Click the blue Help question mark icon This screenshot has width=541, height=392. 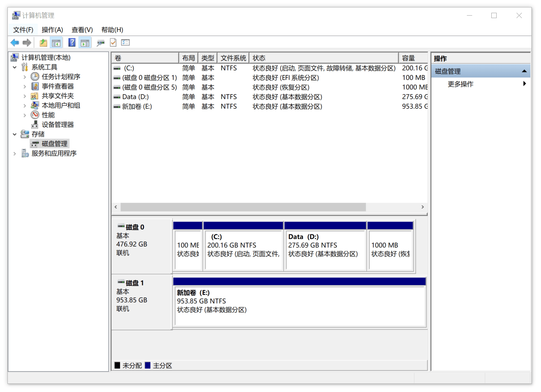point(72,43)
